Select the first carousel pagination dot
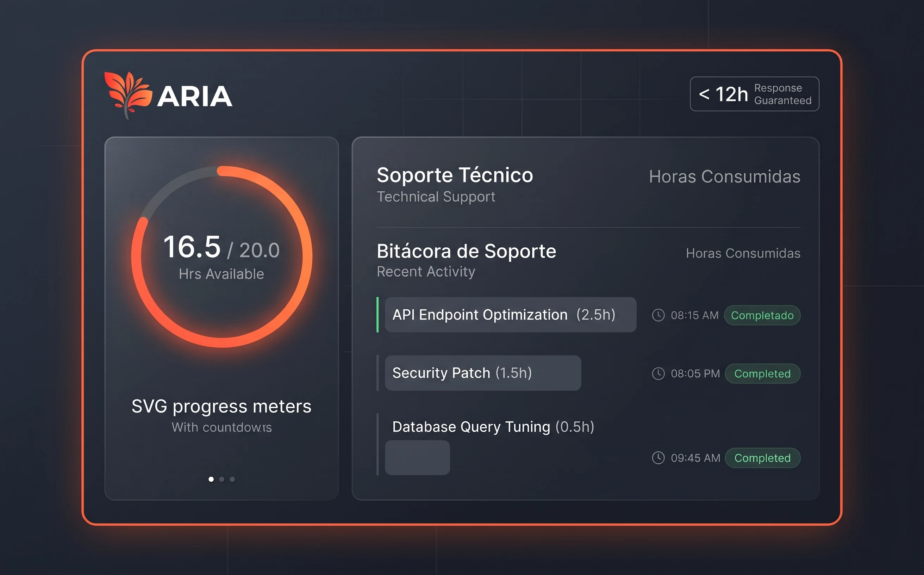The width and height of the screenshot is (924, 575). click(211, 479)
